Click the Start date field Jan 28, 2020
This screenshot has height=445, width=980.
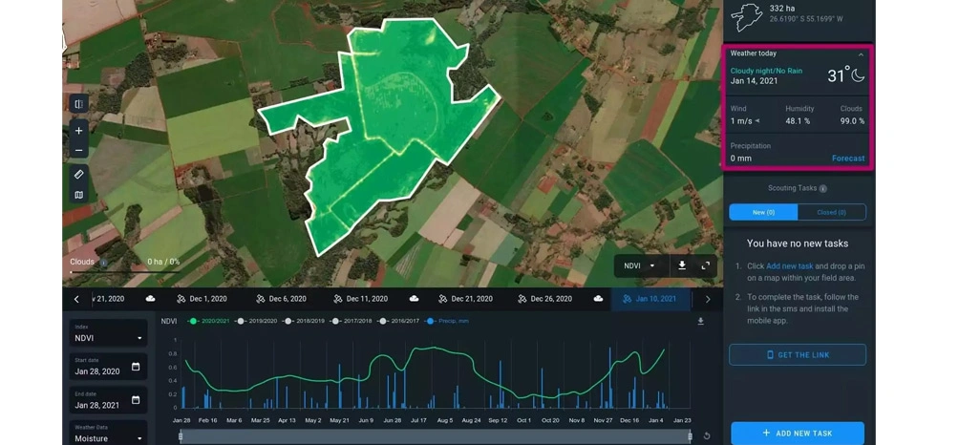click(x=108, y=367)
